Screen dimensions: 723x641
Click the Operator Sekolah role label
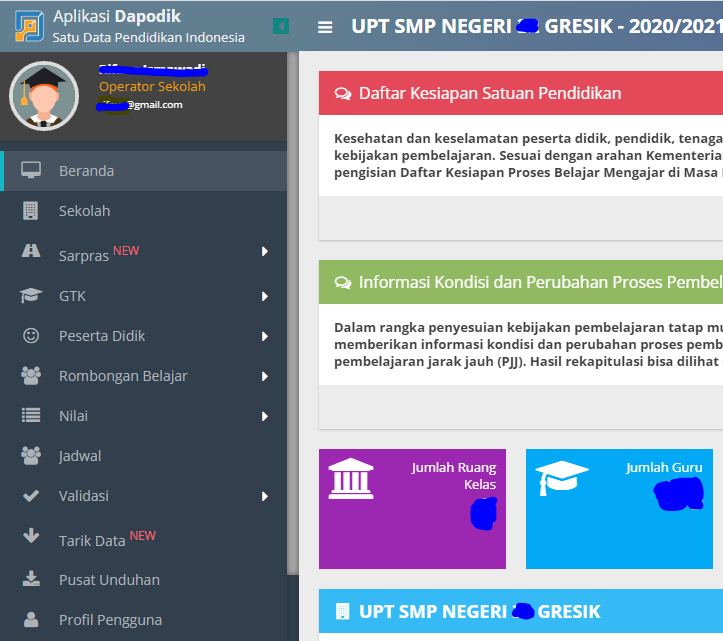pos(152,86)
